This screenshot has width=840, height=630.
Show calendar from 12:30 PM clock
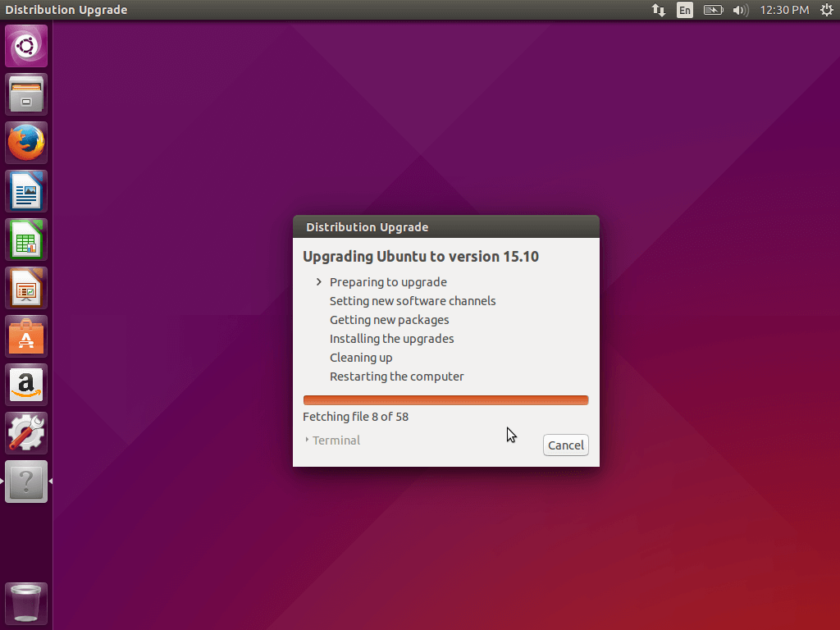(784, 10)
